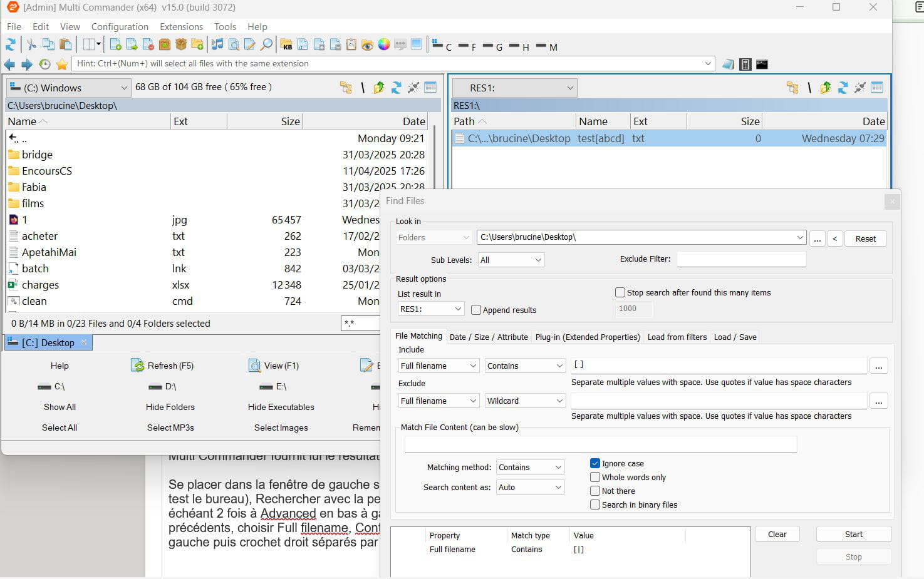Click the left panel *.* filter field
Screen dimensions: 924x579
coord(360,323)
